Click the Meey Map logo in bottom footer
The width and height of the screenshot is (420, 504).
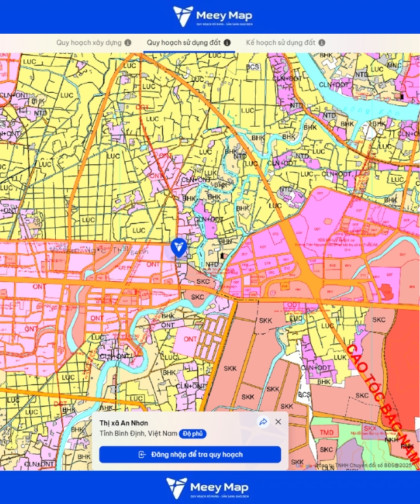(x=207, y=488)
